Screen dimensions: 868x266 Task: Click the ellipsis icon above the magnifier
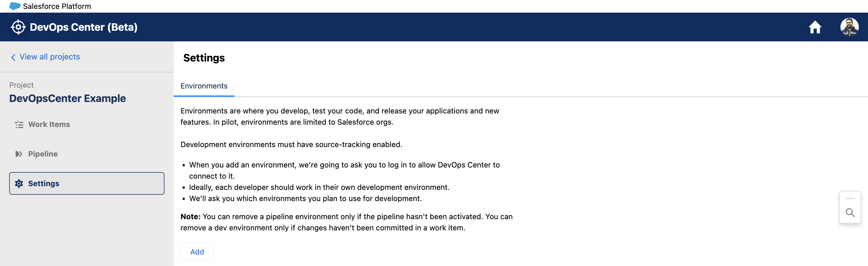[x=850, y=198]
